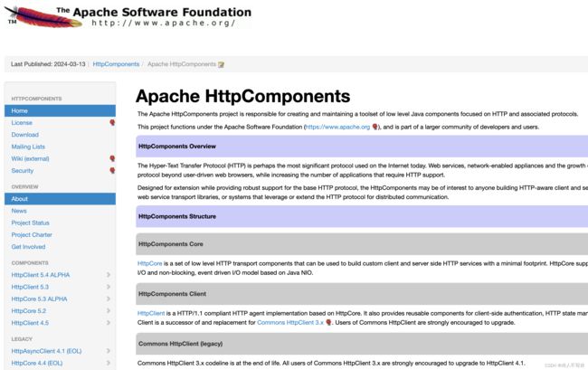Click the Apache Software Foundation banner title
The image size is (588, 370).
coord(154,12)
